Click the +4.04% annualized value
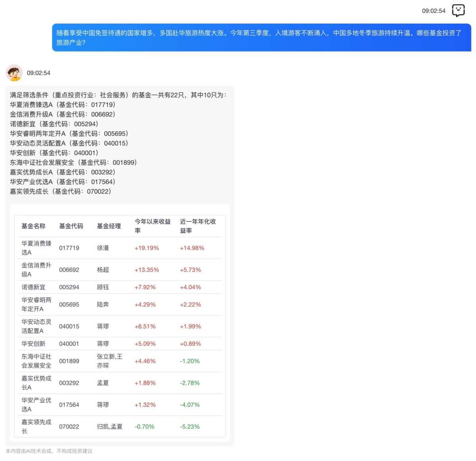Screen dimensions: 476x461 [x=190, y=287]
